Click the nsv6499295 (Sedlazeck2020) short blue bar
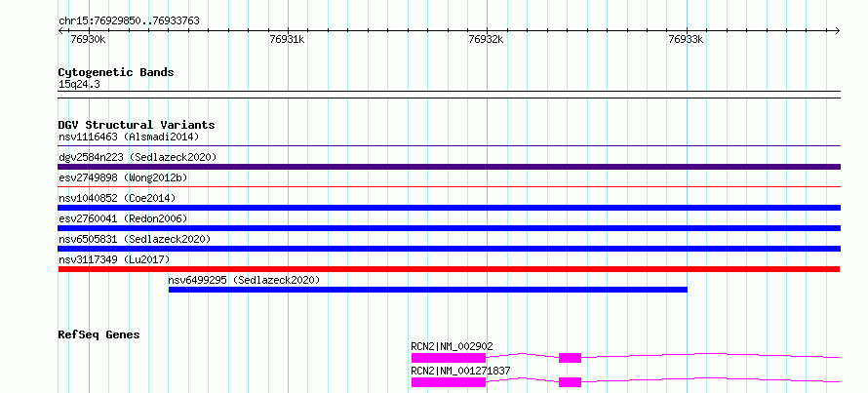The width and height of the screenshot is (868, 393). click(x=428, y=290)
